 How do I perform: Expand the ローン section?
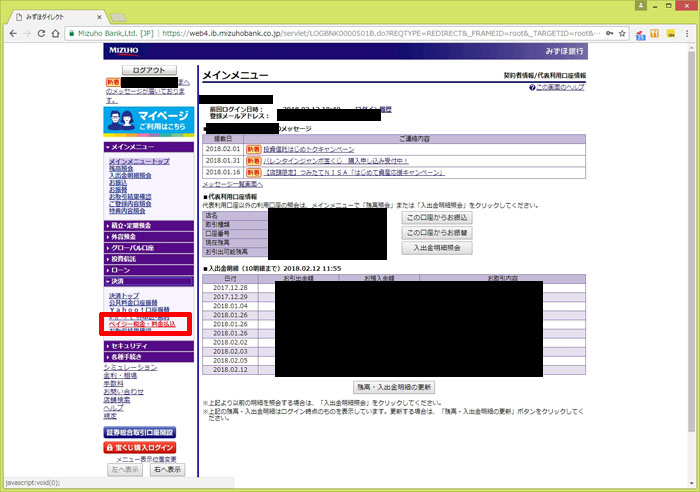tap(149, 270)
